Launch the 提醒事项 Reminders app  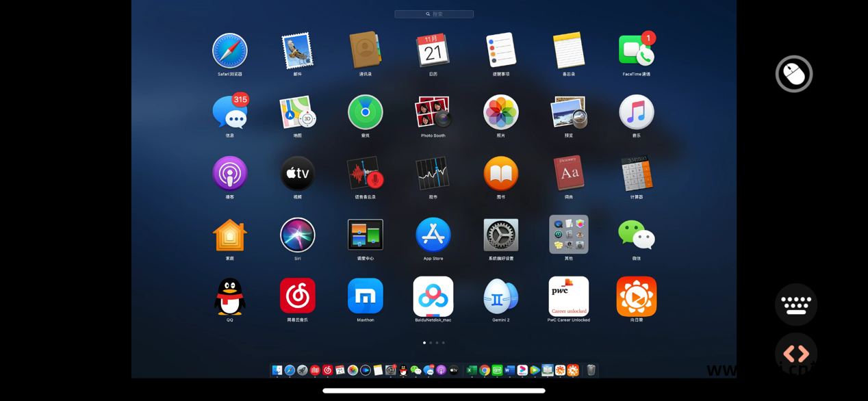[x=501, y=51]
